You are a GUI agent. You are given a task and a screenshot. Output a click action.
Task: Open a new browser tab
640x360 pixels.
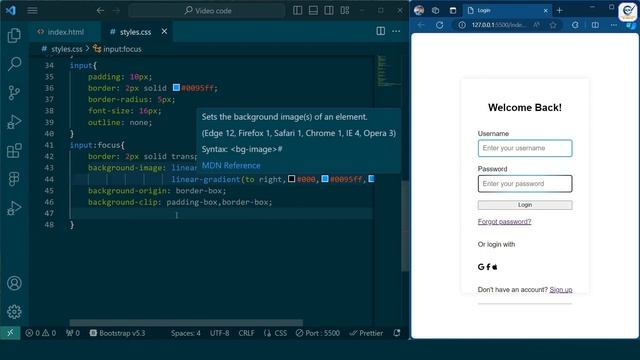click(x=560, y=10)
